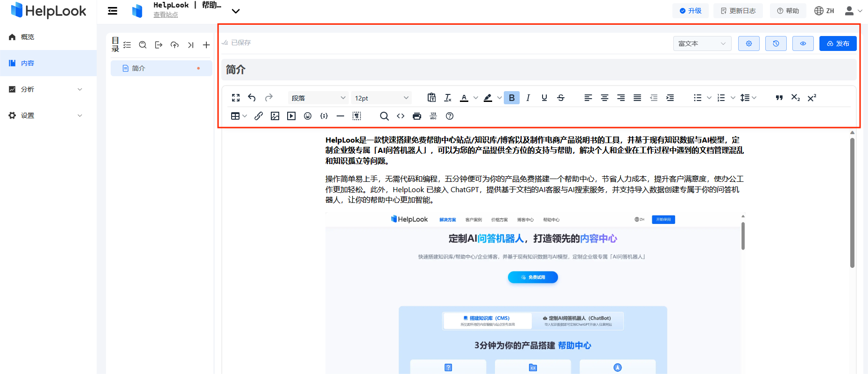Open text color dropdown arrow
The height and width of the screenshot is (374, 868).
tap(476, 98)
